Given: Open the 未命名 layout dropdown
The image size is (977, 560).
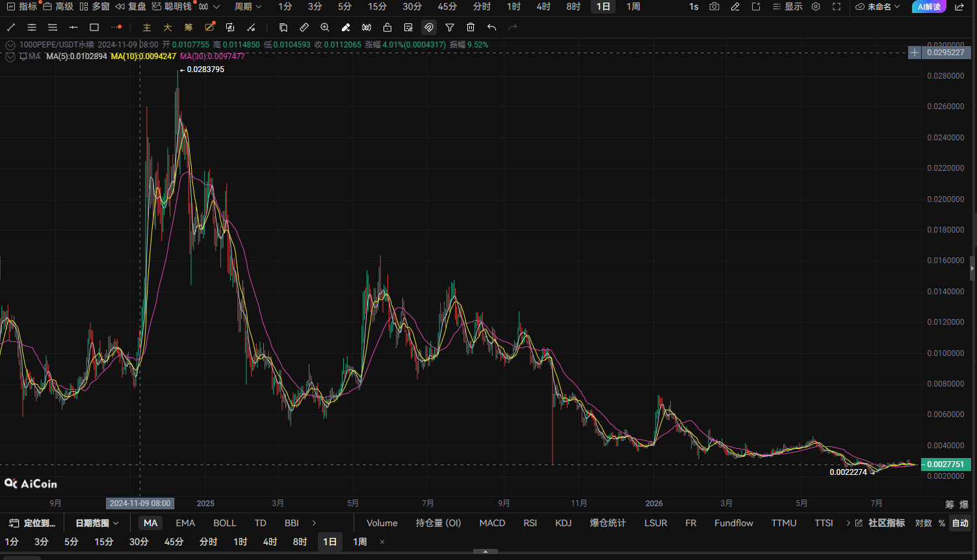Looking at the screenshot, I should (x=878, y=6).
